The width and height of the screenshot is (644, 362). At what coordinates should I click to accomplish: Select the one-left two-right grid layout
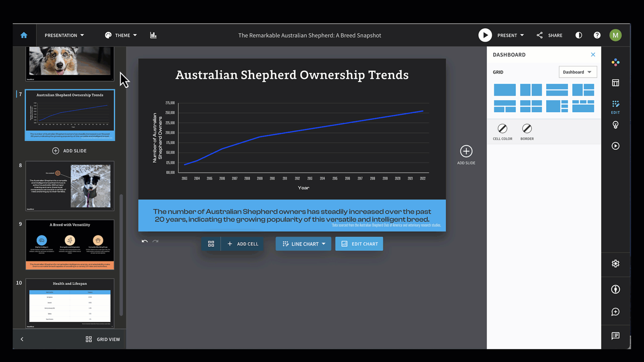coord(583,90)
